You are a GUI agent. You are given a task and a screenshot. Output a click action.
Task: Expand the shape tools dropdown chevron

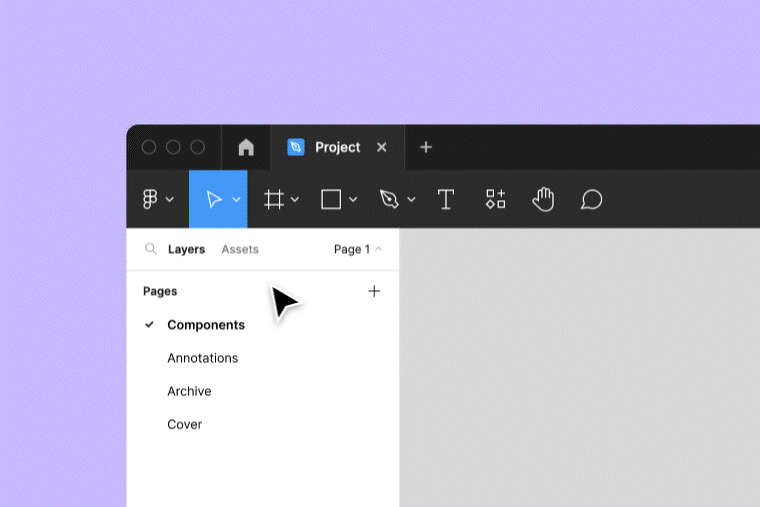pos(353,199)
